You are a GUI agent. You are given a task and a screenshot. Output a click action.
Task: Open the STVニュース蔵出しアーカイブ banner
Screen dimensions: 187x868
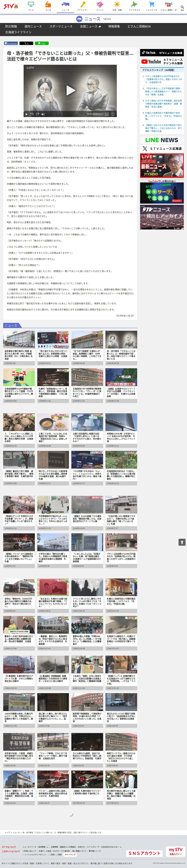(x=162, y=217)
